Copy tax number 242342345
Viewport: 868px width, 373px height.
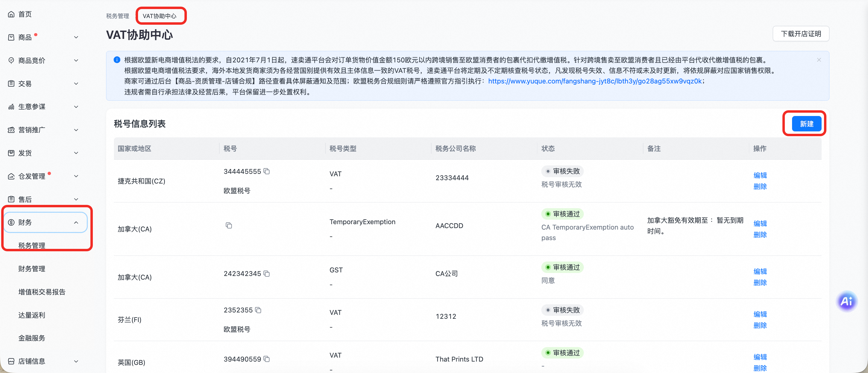266,273
